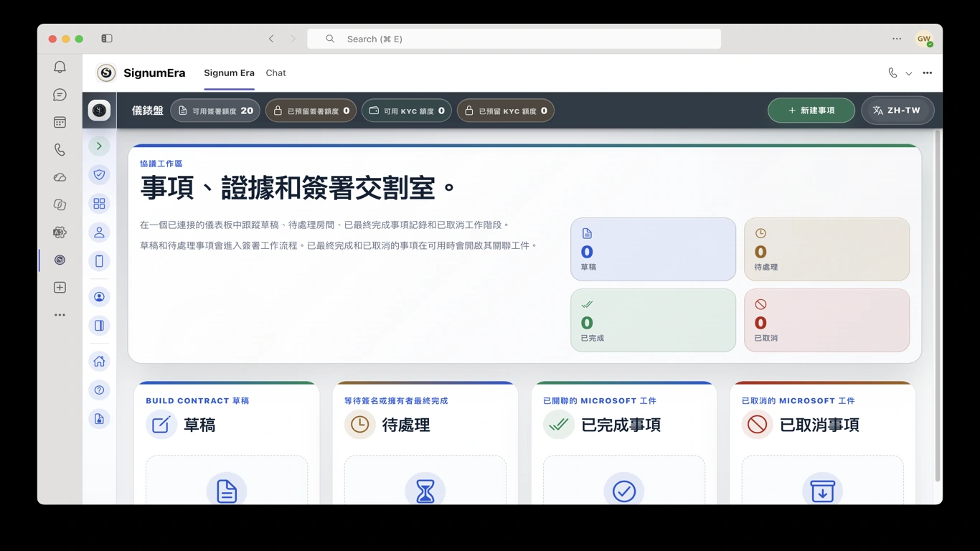Click the mobile device icon in sidebar
980x551 pixels.
(99, 261)
